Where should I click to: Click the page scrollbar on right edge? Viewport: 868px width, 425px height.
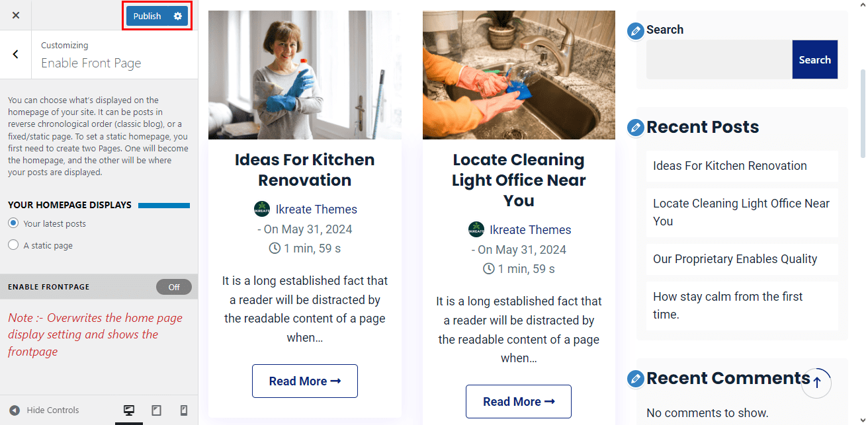862,112
